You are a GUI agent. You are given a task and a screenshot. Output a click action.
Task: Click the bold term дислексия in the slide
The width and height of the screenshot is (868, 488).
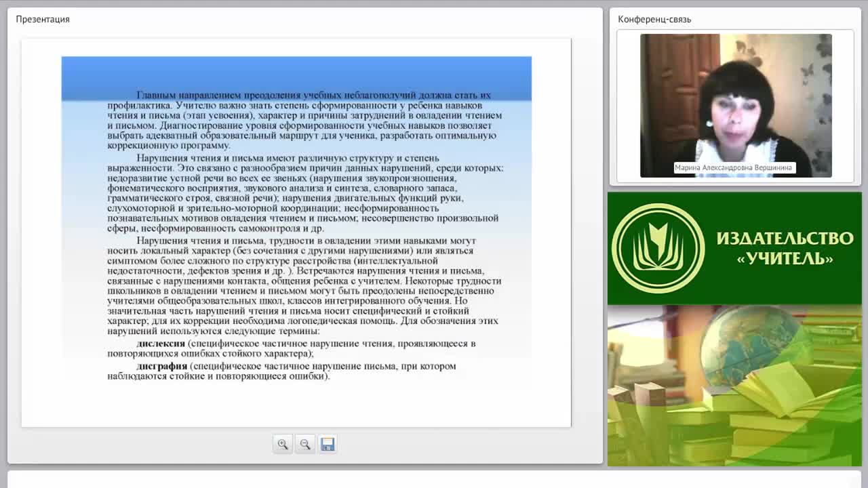coord(161,344)
